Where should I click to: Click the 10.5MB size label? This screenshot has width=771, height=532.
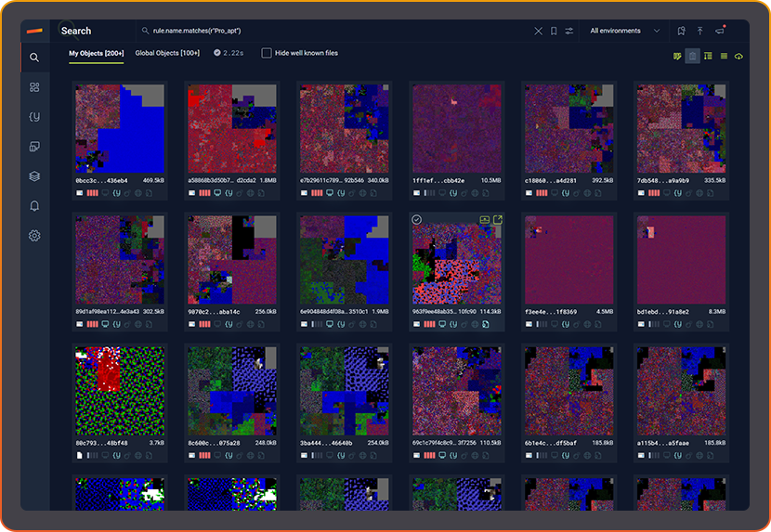[x=490, y=180]
